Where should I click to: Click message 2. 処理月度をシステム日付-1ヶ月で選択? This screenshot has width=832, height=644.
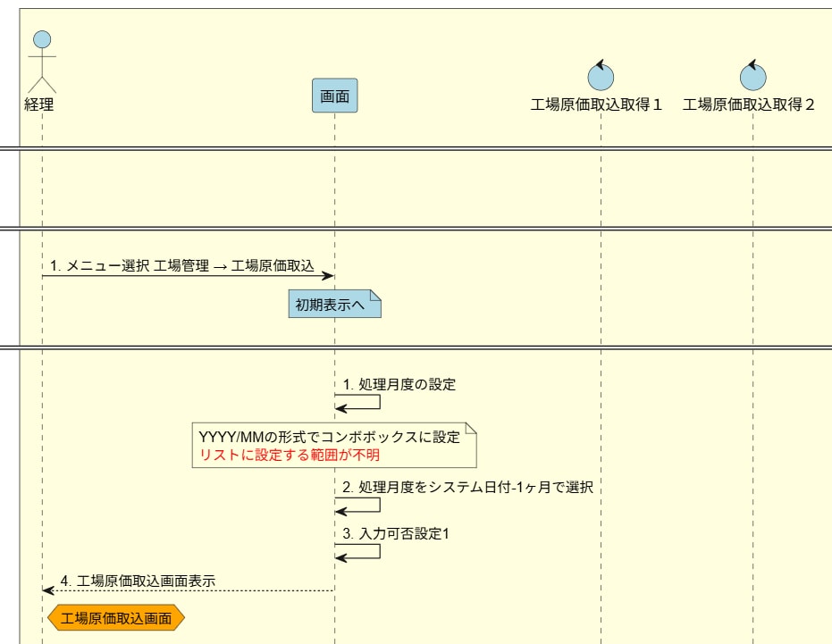pyautogui.click(x=467, y=487)
